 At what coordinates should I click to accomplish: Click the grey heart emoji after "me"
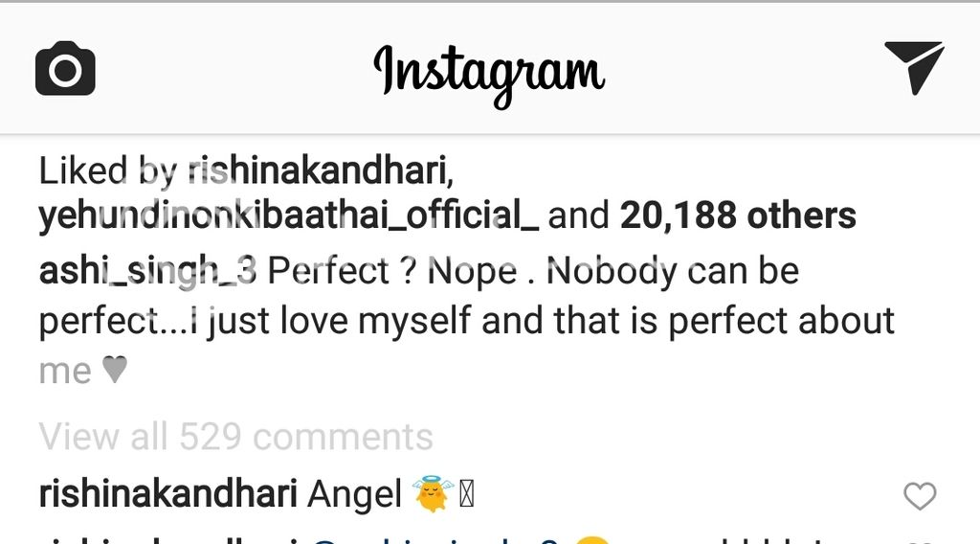(x=115, y=369)
